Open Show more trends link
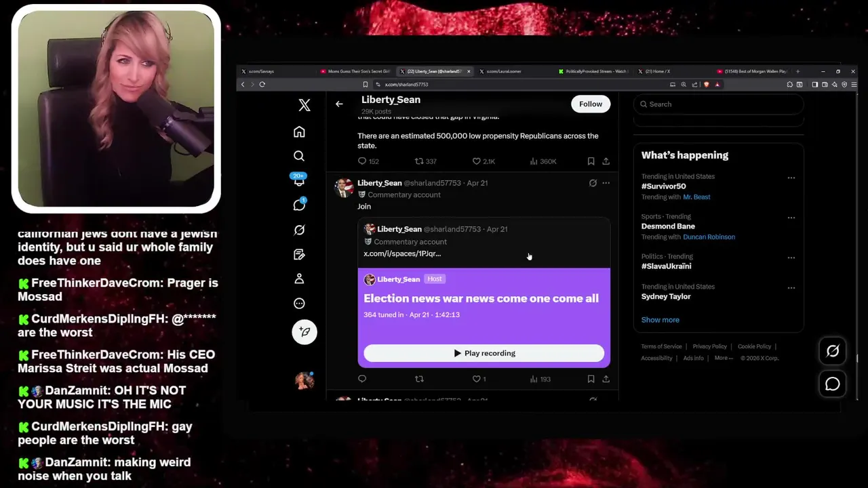This screenshot has height=488, width=868. click(x=660, y=320)
